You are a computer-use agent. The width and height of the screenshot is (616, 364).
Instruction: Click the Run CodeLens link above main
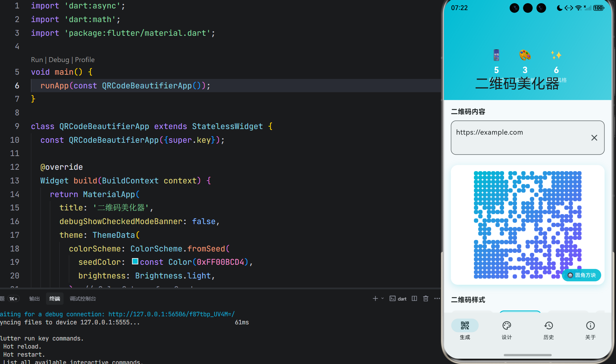pos(37,60)
